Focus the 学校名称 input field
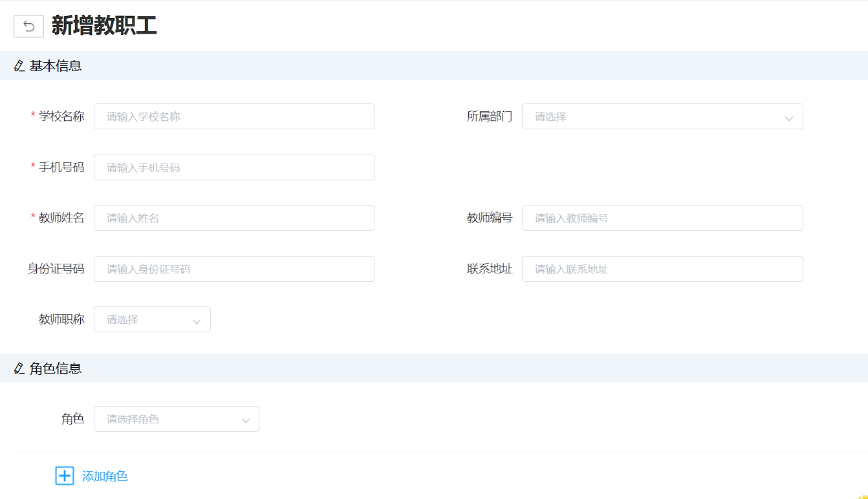Screen dimensions: 868x499 (234, 116)
